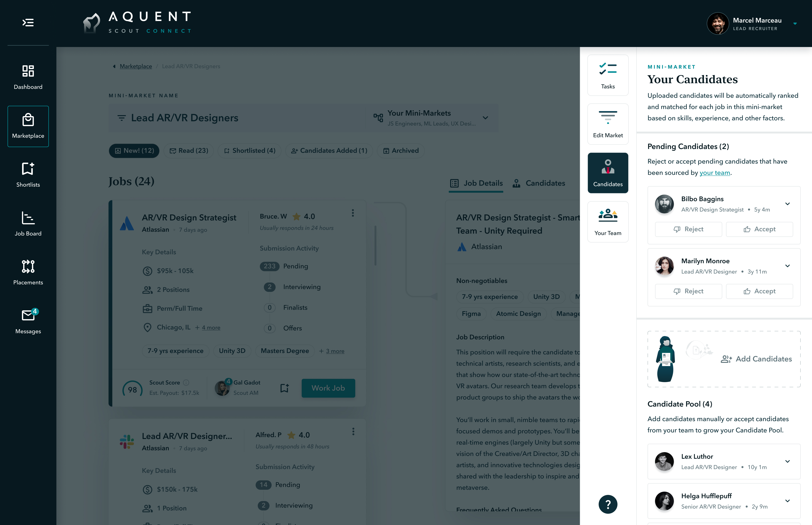The height and width of the screenshot is (525, 812).
Task: Click the help question mark button
Action: click(608, 504)
